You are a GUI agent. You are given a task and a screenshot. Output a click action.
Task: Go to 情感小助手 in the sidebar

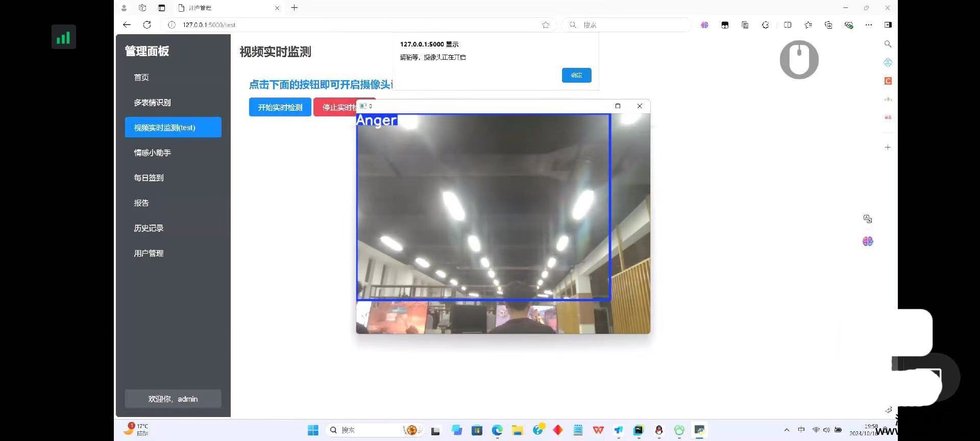(x=152, y=153)
